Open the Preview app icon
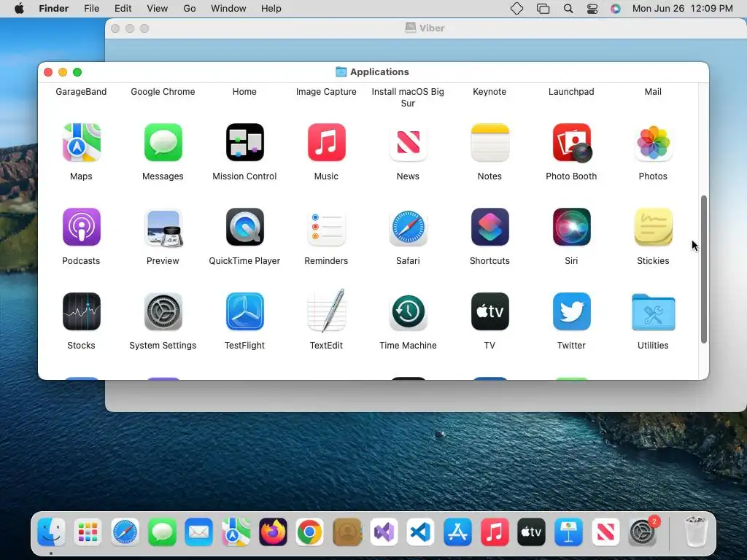This screenshot has height=560, width=747. pos(163,227)
